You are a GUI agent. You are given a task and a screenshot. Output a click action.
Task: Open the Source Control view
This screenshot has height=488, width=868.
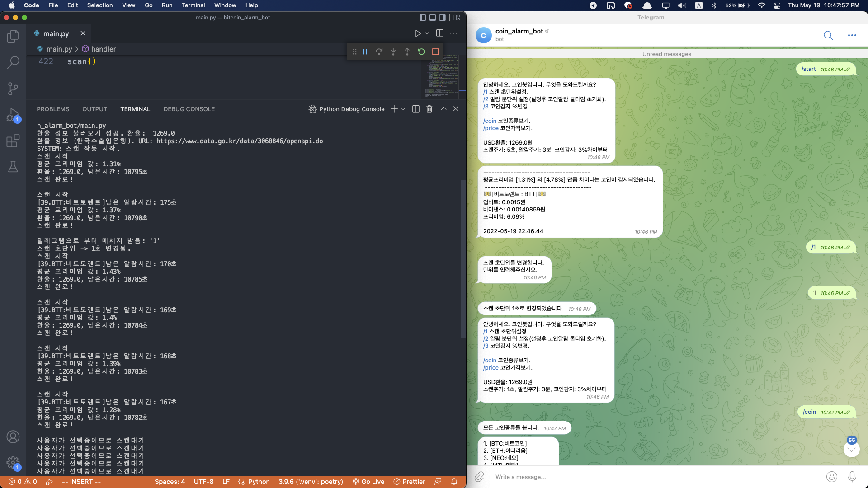click(13, 89)
